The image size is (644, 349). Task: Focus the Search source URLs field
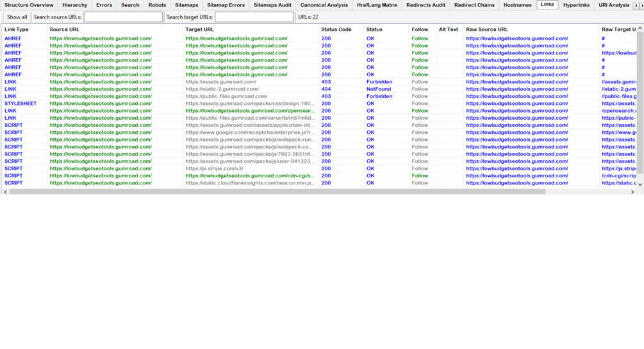point(123,17)
